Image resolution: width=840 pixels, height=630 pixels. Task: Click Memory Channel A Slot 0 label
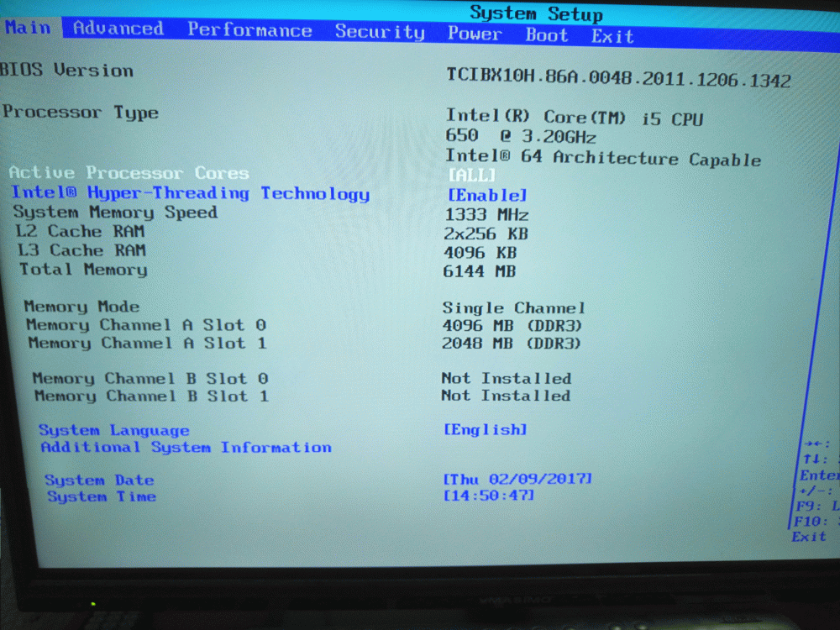coord(146,324)
